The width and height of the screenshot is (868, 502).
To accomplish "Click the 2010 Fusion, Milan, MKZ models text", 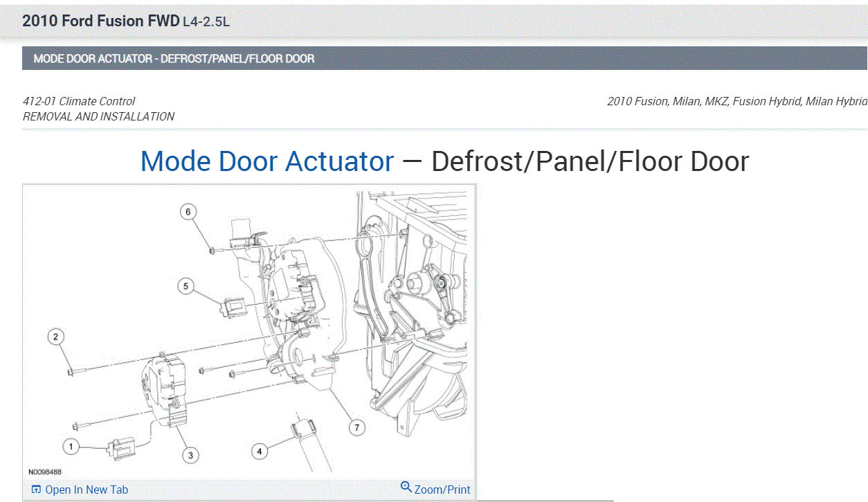I will [x=737, y=101].
